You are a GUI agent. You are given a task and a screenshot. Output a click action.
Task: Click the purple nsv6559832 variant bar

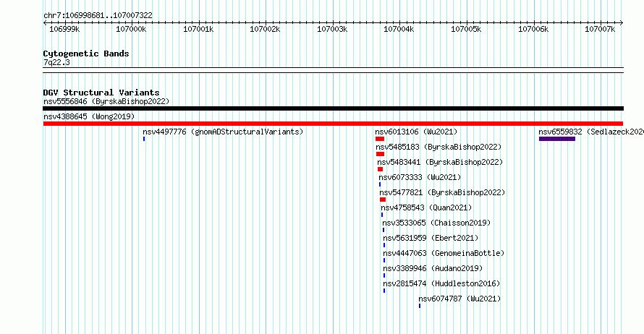[557, 139]
